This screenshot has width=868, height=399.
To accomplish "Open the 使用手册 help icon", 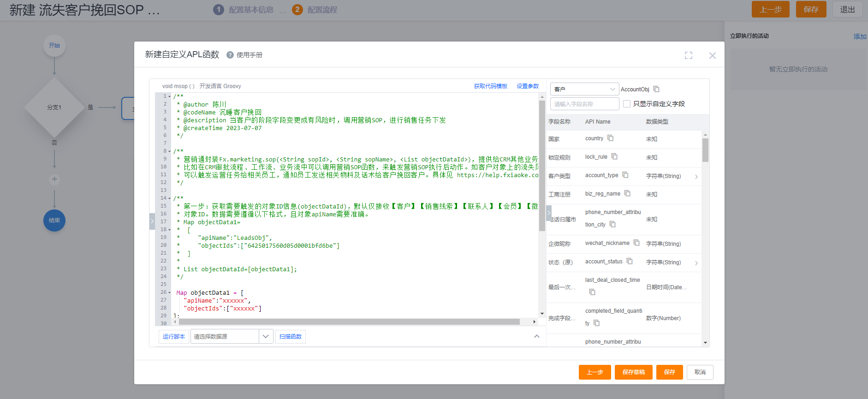I will point(230,55).
